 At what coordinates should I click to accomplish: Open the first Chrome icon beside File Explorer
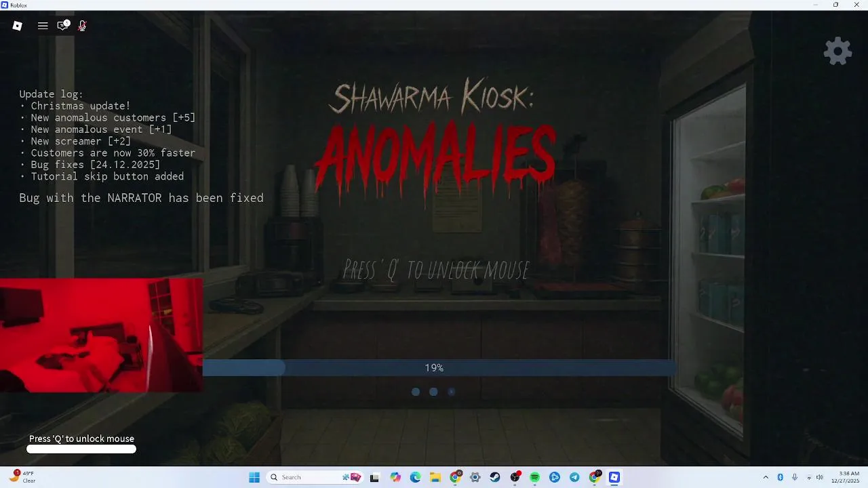click(456, 477)
